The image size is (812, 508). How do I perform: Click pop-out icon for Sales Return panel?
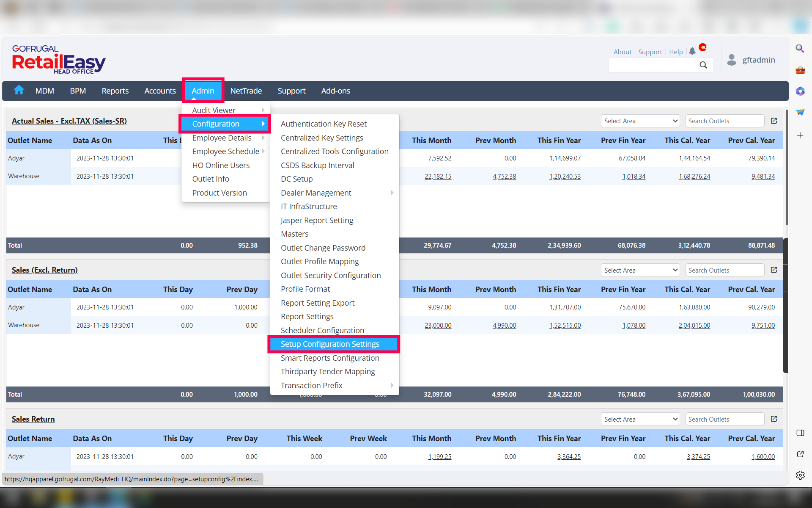click(x=774, y=419)
